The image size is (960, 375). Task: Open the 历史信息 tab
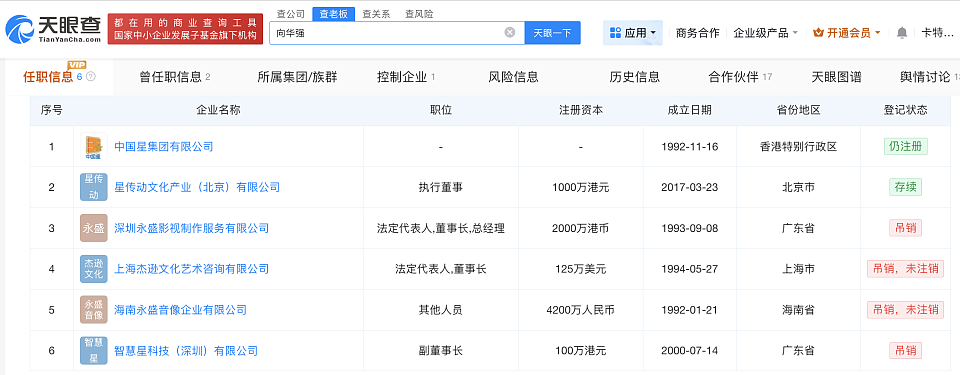[634, 77]
